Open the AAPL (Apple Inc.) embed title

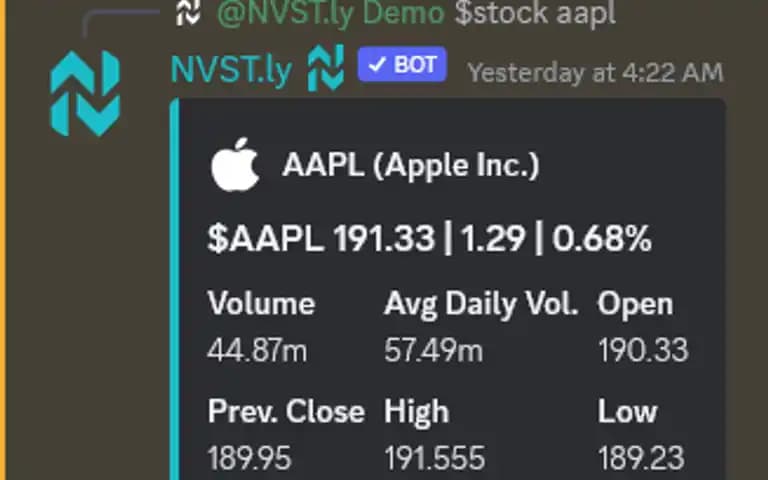(411, 165)
